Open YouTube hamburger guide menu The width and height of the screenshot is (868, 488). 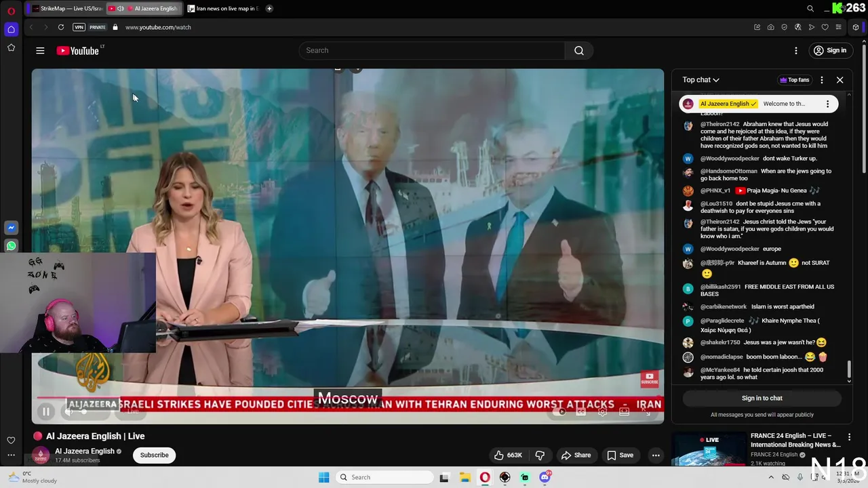(40, 50)
